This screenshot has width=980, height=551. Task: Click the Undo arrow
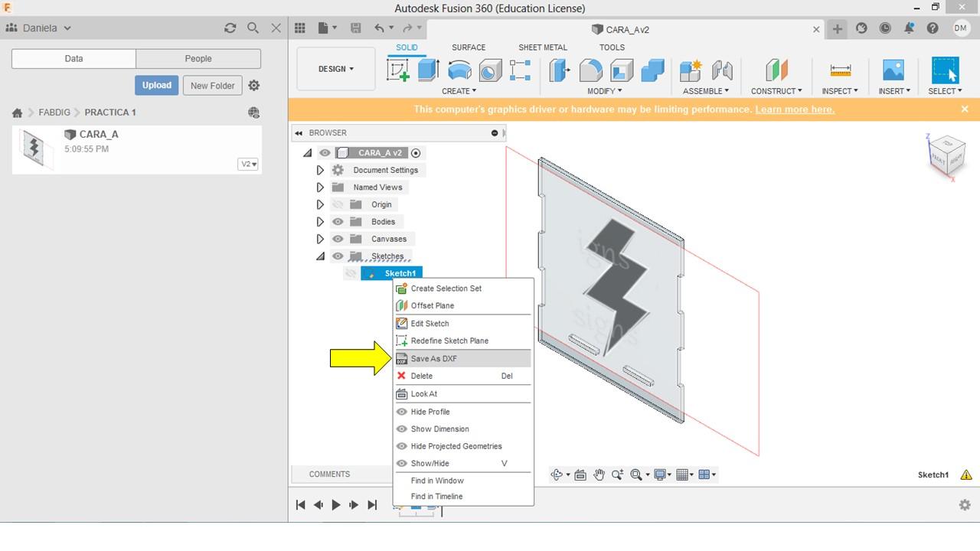(379, 28)
